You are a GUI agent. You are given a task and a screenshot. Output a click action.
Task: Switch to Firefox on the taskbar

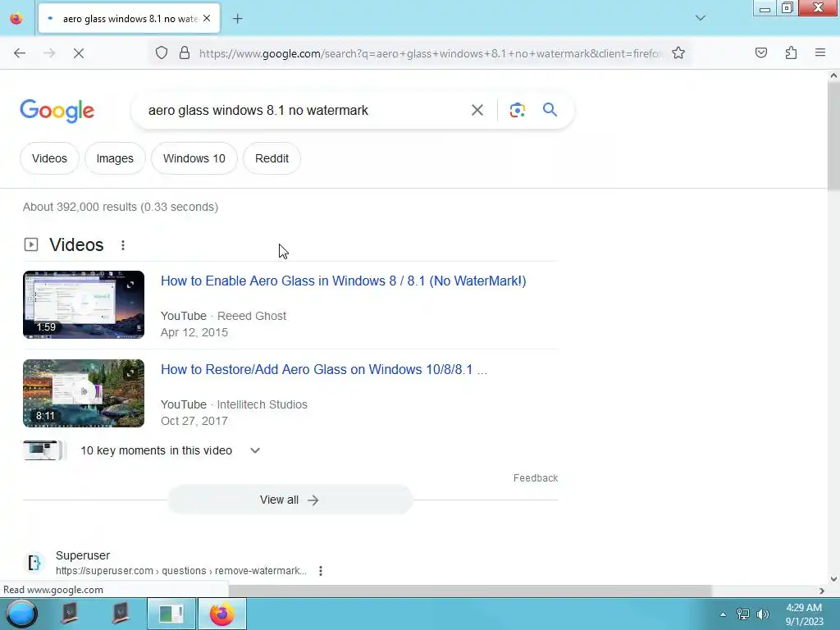click(221, 614)
